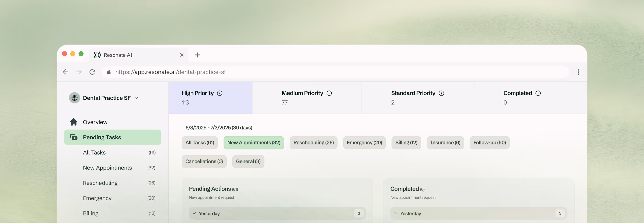The height and width of the screenshot is (223, 644).
Task: Switch to the Resonate AI browser tab
Action: tap(138, 55)
